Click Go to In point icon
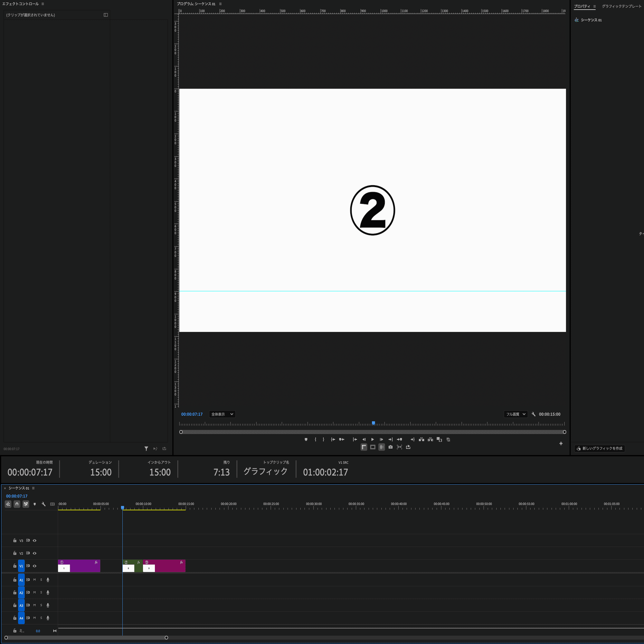This screenshot has width=644, height=644. click(333, 439)
